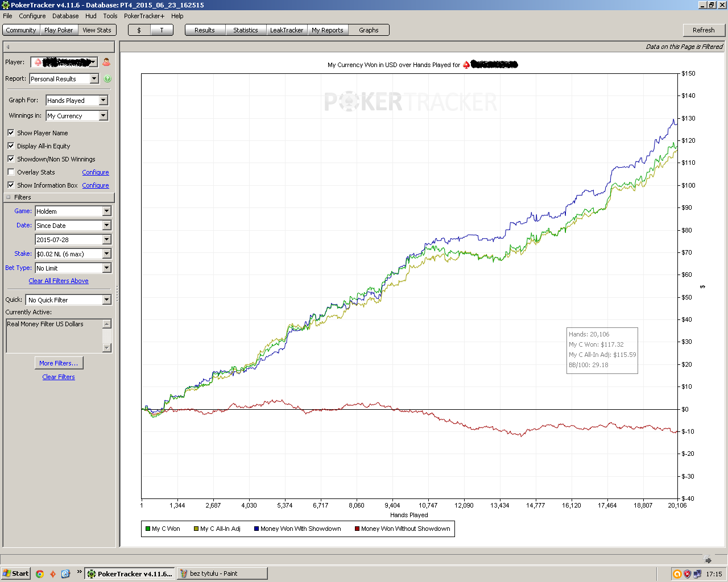Image resolution: width=728 pixels, height=582 pixels.
Task: Click the Clear All Filters Above link
Action: pos(59,281)
